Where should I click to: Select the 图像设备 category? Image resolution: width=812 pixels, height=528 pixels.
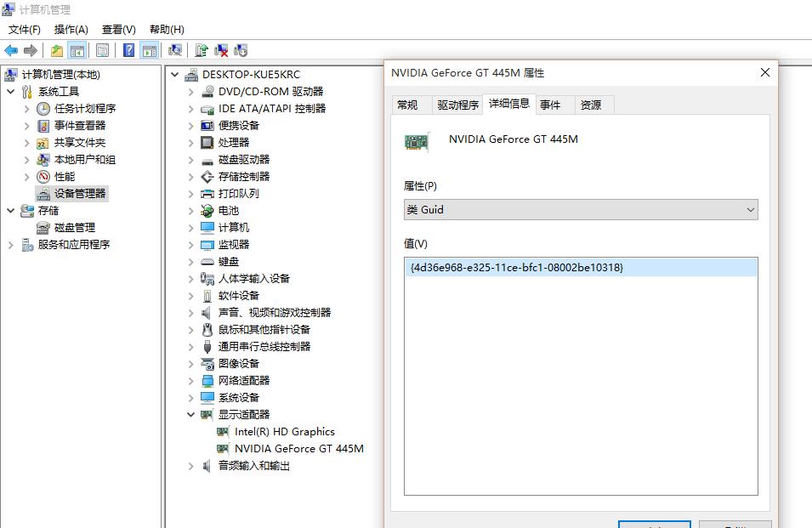(x=239, y=364)
